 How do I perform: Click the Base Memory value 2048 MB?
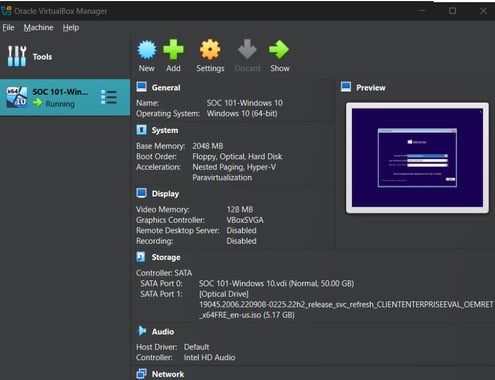[x=208, y=146]
